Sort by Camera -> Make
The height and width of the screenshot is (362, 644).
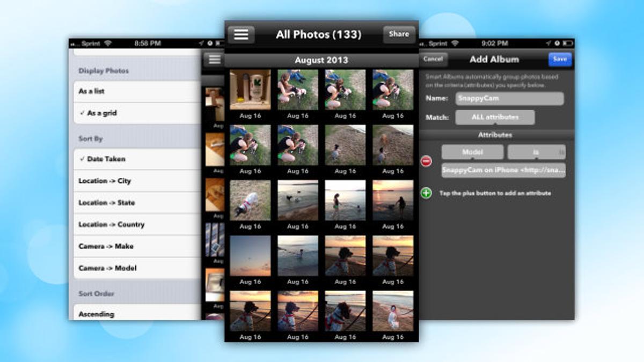pos(137,246)
